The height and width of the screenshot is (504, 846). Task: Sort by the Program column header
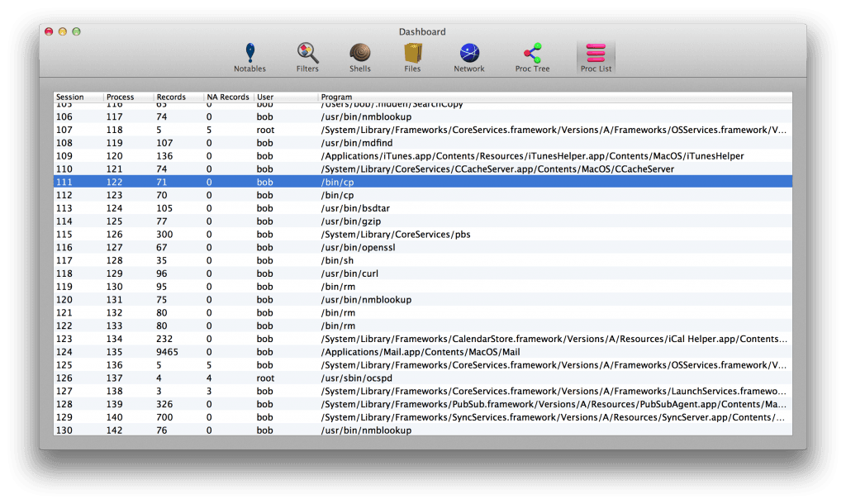pyautogui.click(x=339, y=97)
